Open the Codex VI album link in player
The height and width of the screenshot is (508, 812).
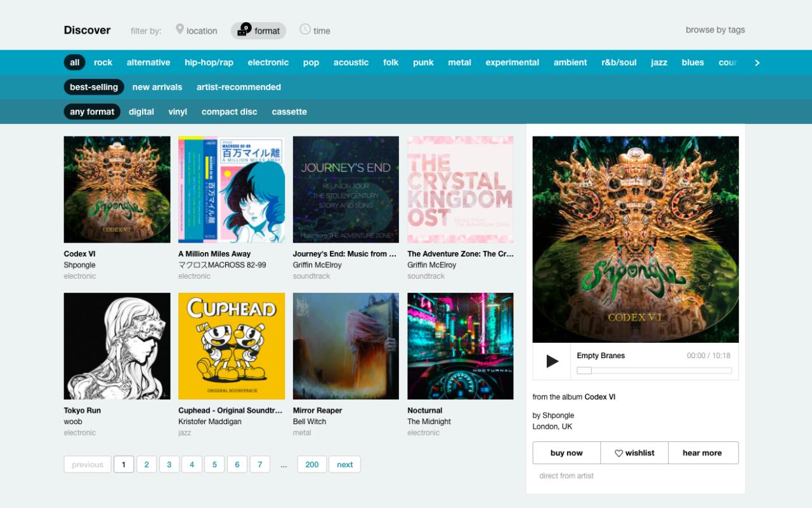tap(600, 397)
